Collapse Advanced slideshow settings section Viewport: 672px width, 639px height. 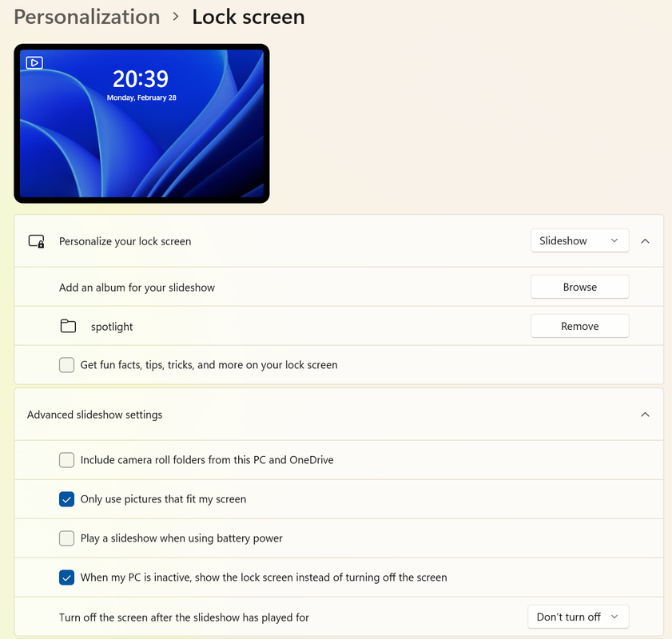point(645,415)
